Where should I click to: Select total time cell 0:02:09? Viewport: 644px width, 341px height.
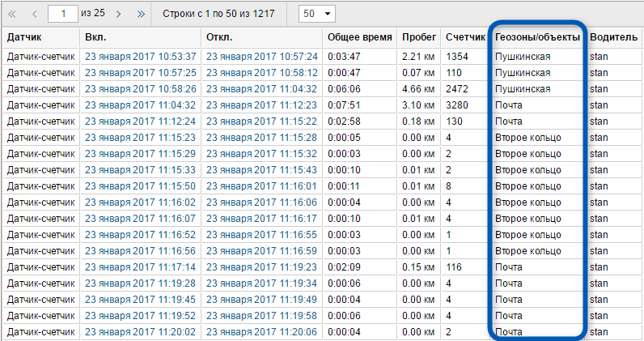344,267
